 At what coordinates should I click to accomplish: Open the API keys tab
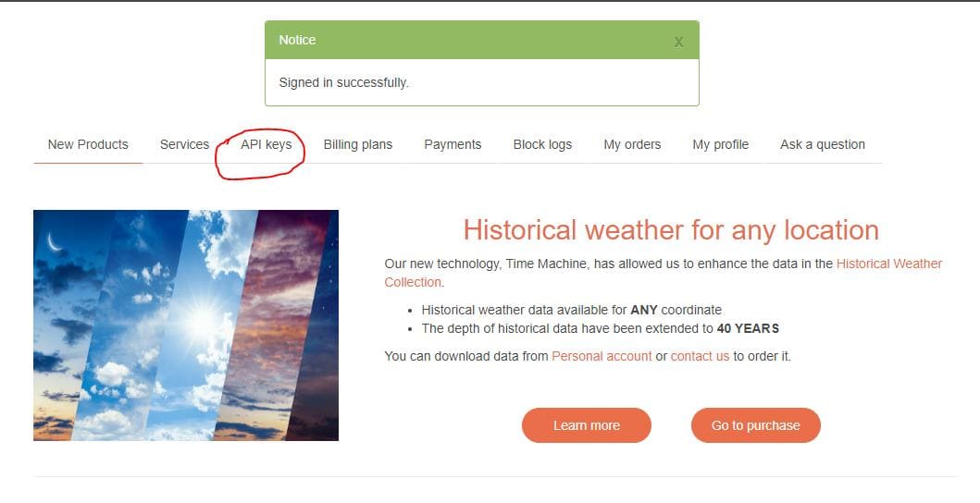point(267,144)
